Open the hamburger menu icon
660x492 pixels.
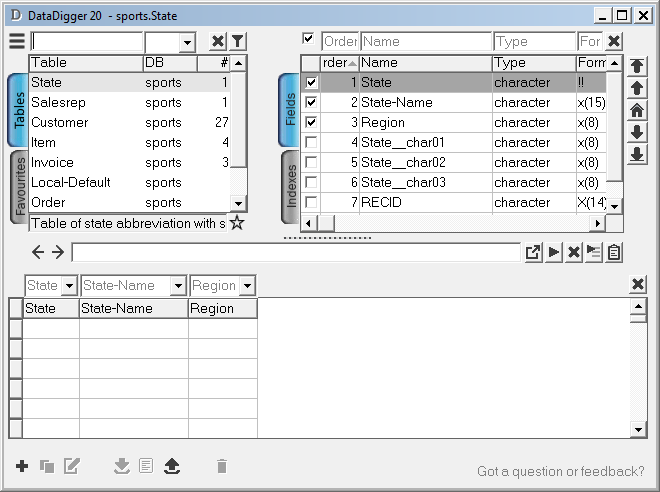[x=17, y=41]
